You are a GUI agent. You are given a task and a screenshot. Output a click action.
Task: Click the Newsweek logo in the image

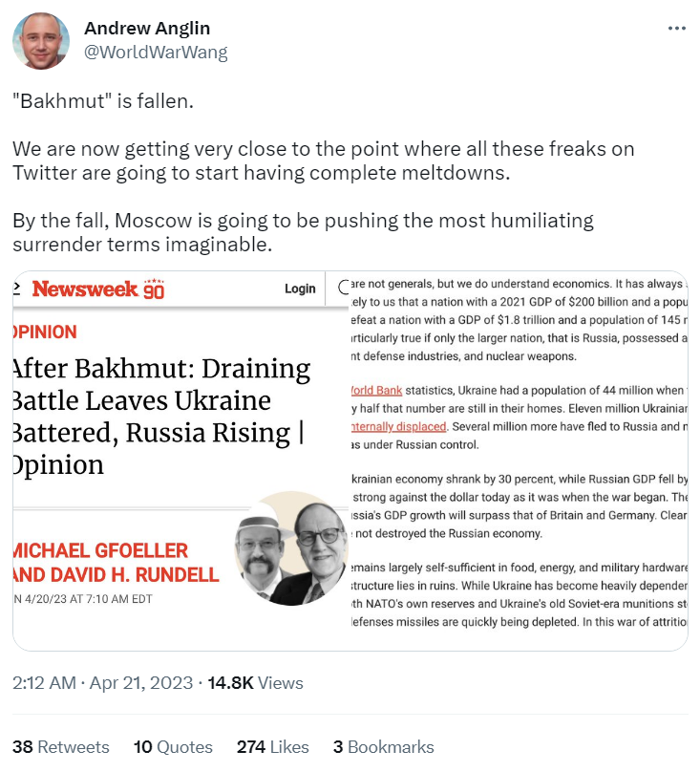[98, 289]
